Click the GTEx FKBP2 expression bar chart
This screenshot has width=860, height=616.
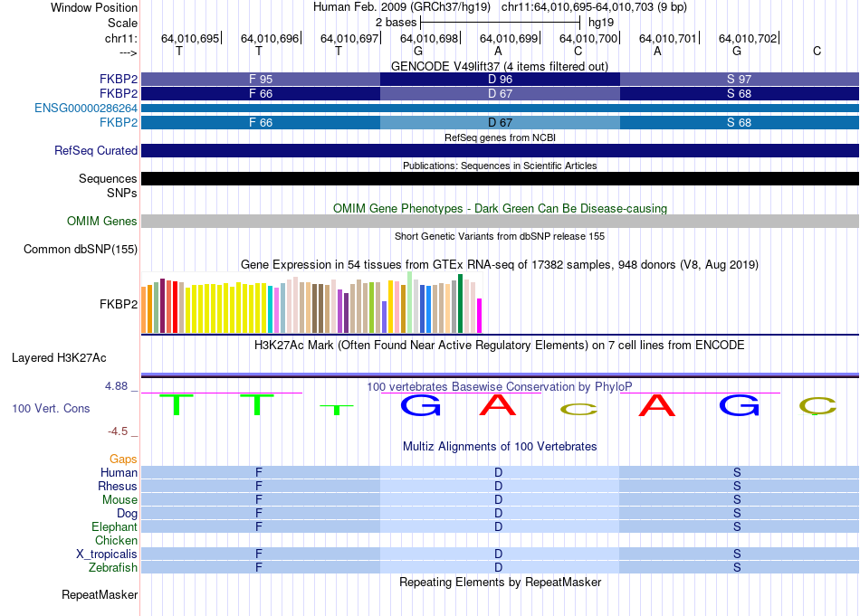pos(311,303)
